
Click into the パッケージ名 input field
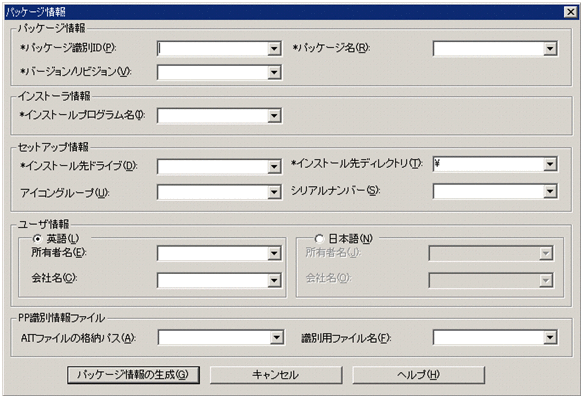coord(489,49)
